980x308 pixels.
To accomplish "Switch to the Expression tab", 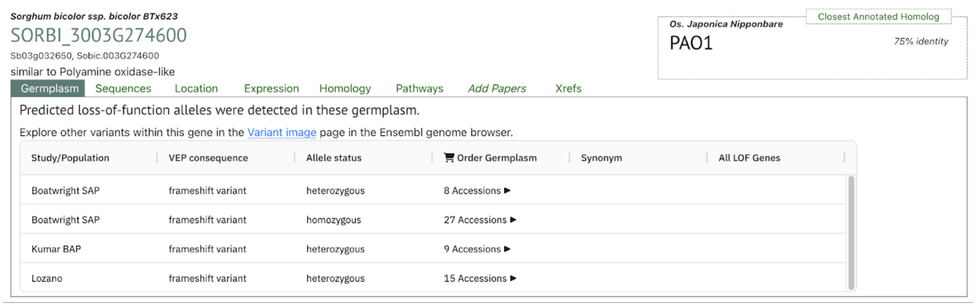I will (271, 88).
